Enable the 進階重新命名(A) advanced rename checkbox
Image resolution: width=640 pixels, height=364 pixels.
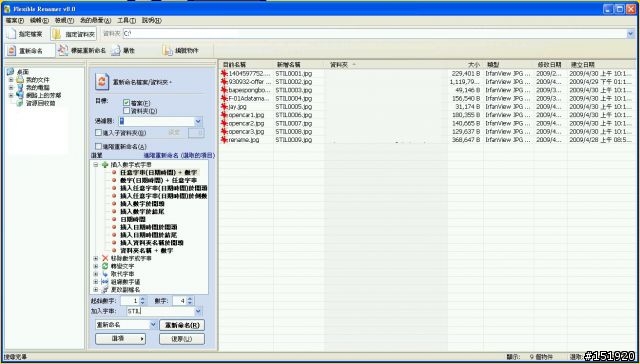tap(98, 146)
